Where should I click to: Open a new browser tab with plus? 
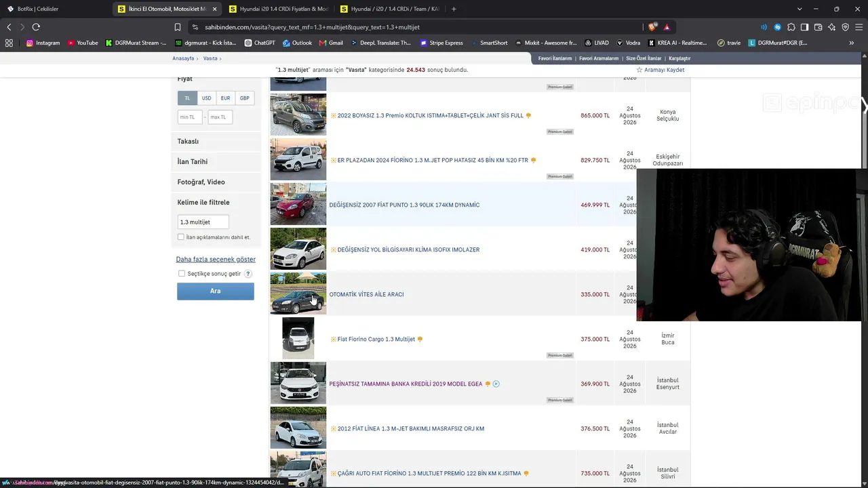tap(454, 9)
